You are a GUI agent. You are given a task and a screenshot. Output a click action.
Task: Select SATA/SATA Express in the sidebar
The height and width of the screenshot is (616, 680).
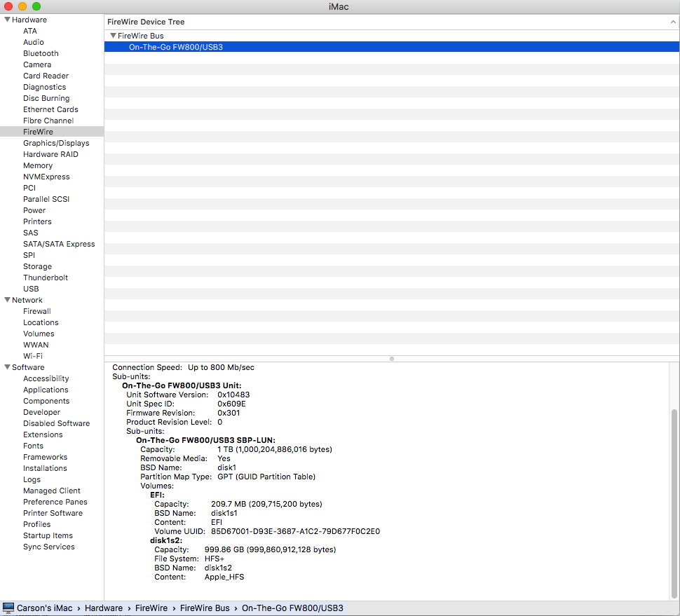pyautogui.click(x=59, y=244)
